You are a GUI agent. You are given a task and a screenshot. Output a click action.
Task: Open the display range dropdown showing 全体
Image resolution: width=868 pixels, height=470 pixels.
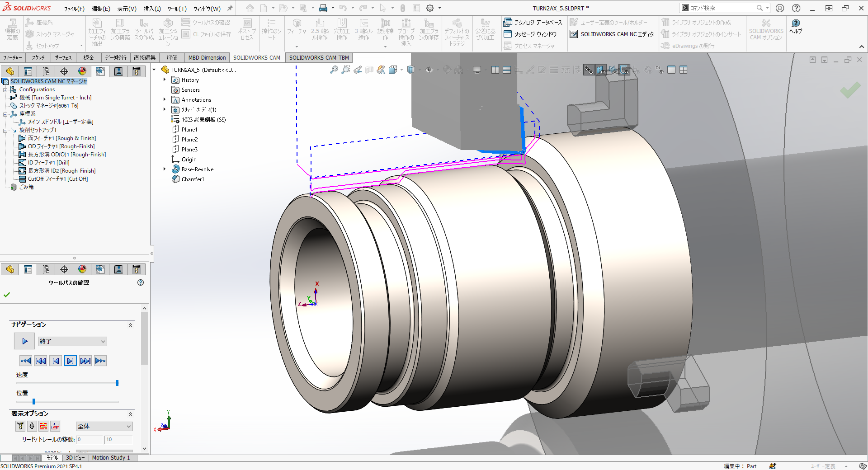[104, 426]
